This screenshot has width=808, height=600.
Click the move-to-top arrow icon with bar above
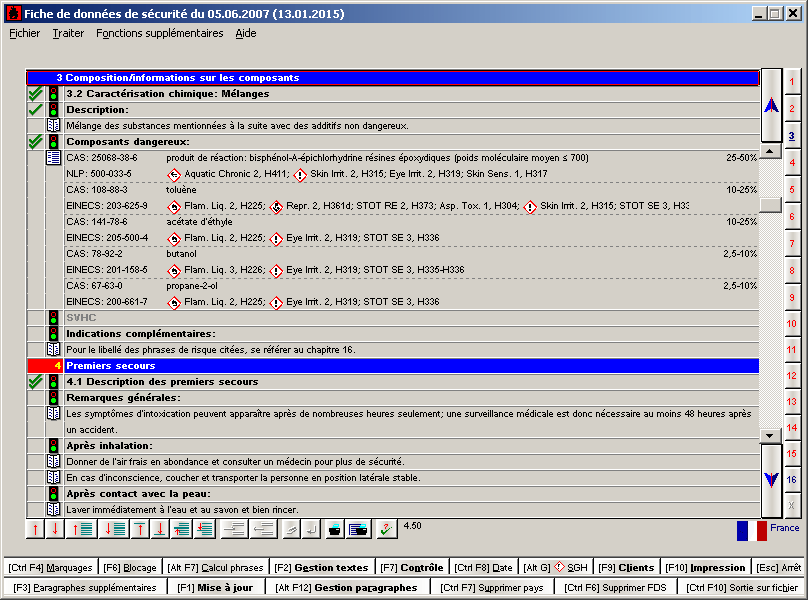tap(140, 529)
